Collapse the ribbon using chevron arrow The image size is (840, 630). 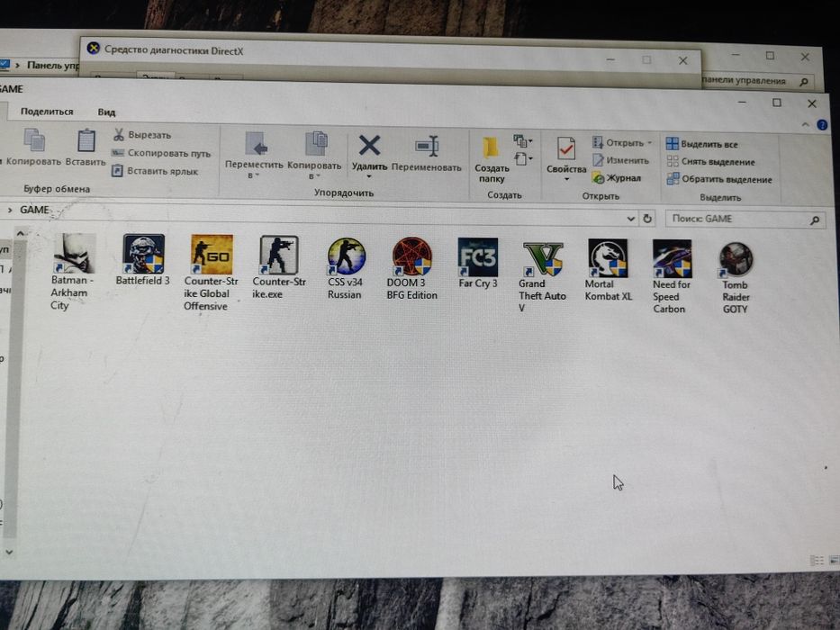(x=805, y=125)
